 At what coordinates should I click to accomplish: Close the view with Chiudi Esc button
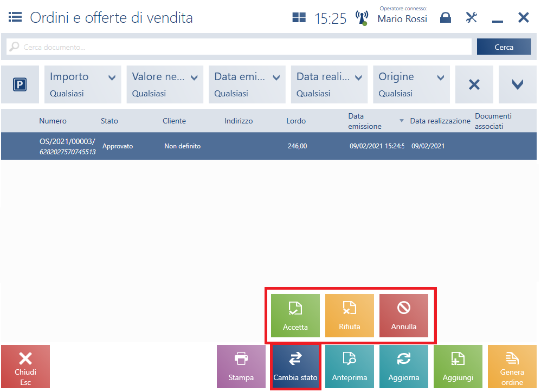[25, 367]
